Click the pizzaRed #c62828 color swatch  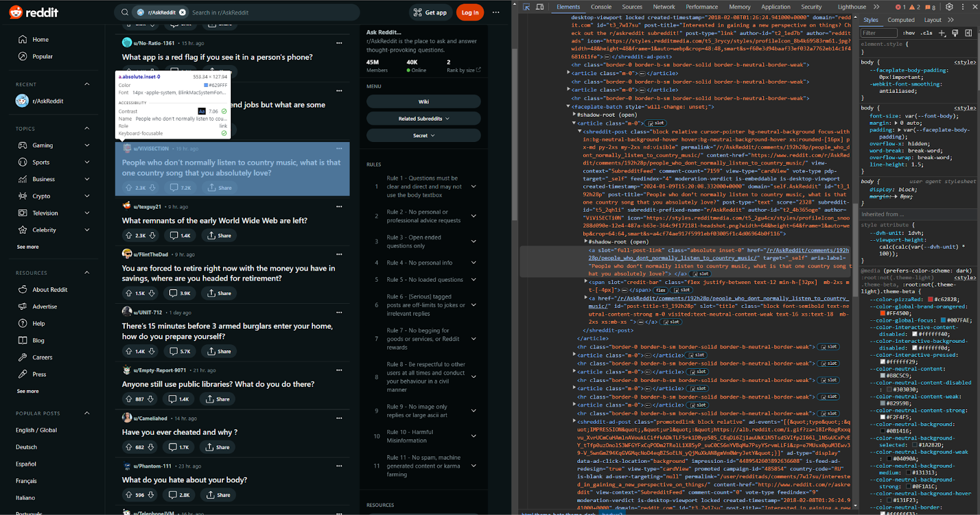[x=931, y=299]
